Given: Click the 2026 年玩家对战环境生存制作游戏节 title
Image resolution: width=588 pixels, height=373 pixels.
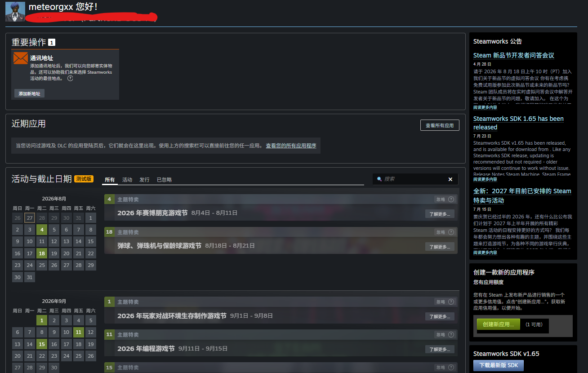Looking at the screenshot, I should click(172, 316).
